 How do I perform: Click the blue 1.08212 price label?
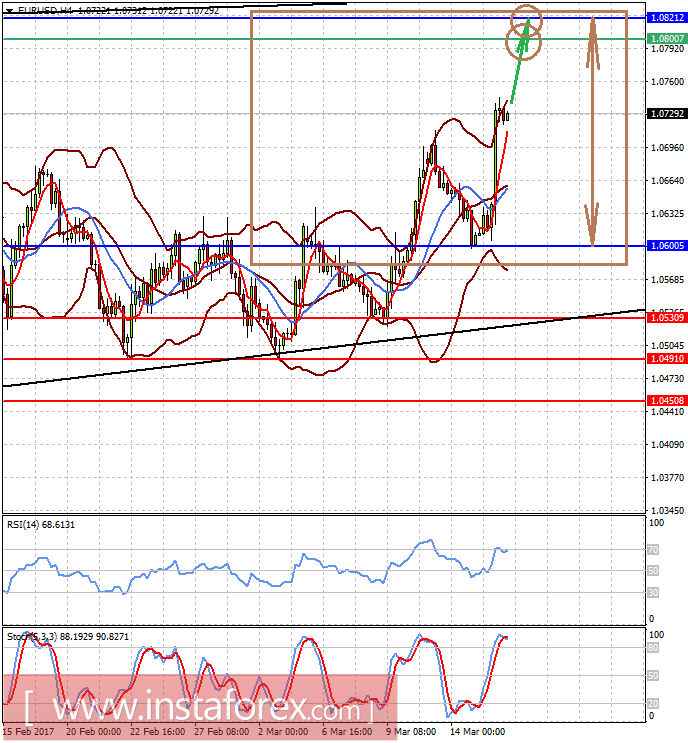coord(667,18)
